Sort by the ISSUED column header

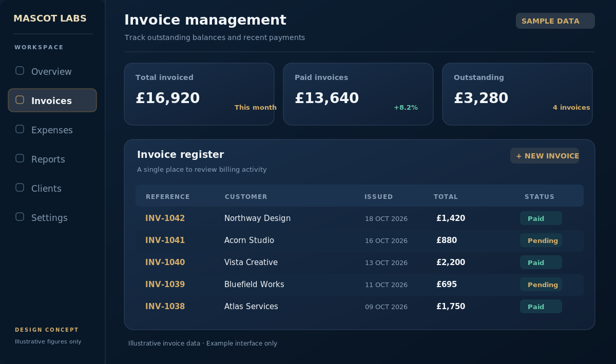(379, 197)
